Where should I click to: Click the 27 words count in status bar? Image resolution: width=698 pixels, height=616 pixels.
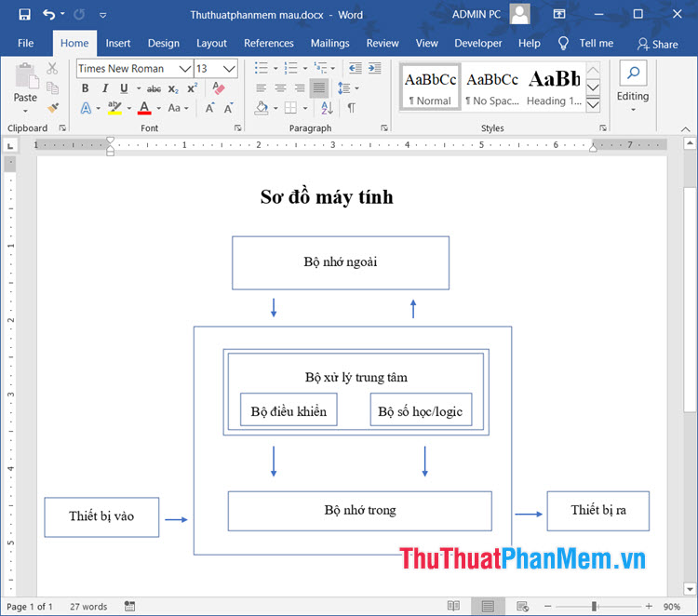point(88,606)
